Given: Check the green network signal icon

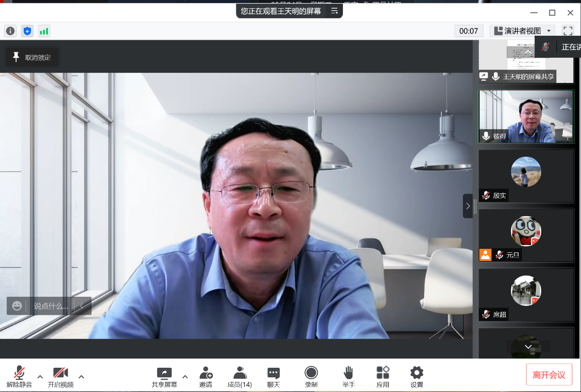Looking at the screenshot, I should pos(44,31).
